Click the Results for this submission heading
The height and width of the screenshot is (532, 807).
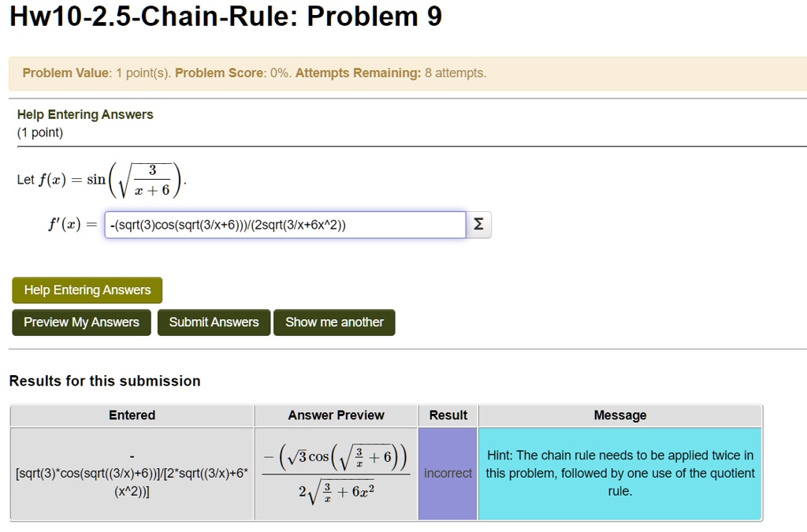[x=105, y=381]
